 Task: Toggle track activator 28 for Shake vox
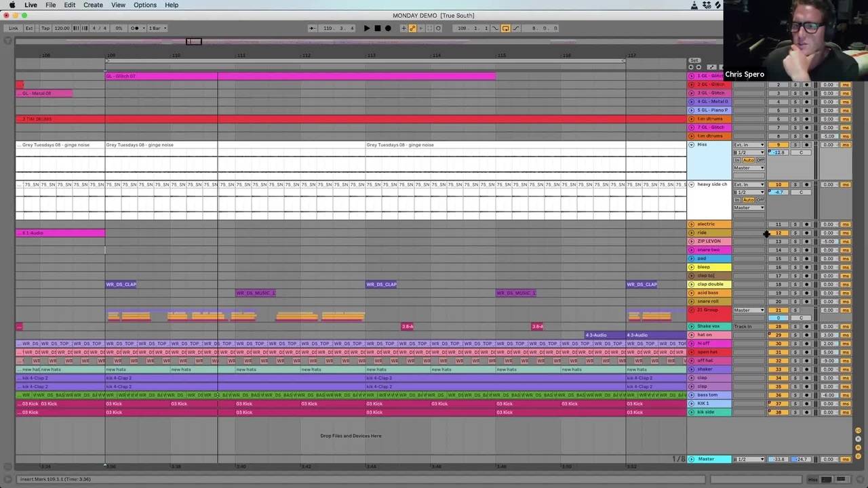778,327
